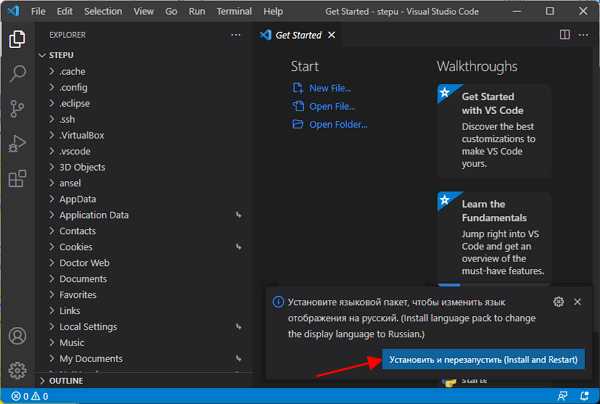
Task: Click the VS Code logo in title bar
Action: (14, 11)
